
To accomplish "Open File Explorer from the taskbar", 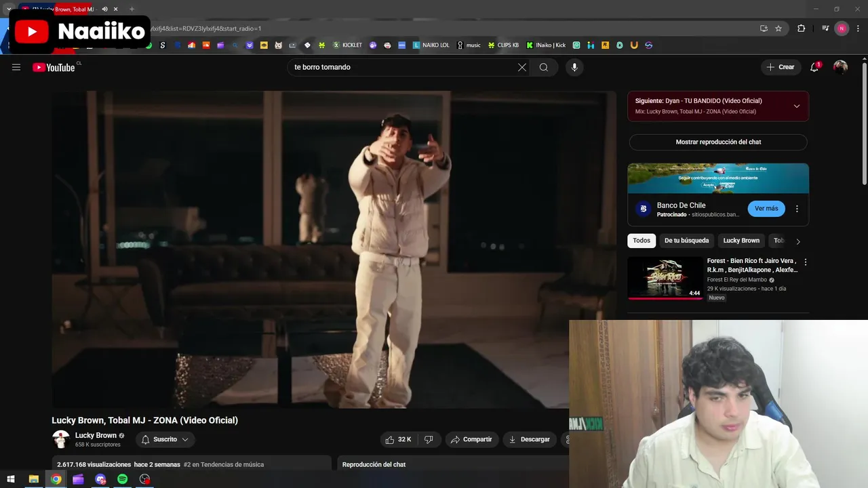I will coord(33,479).
